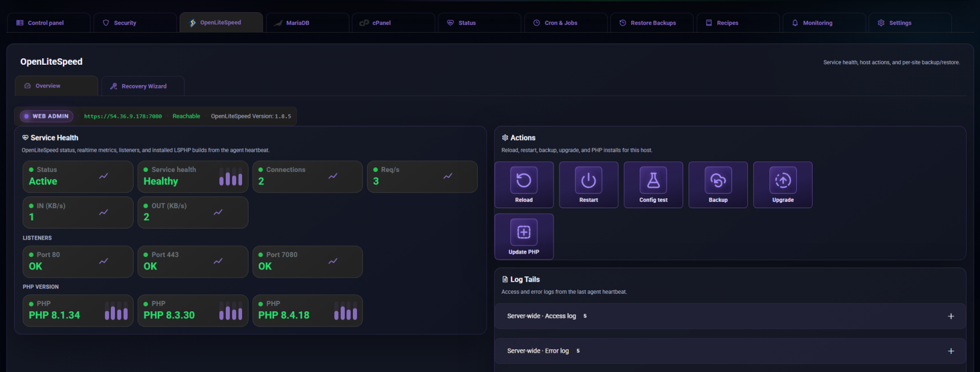Expand the Server-wide Access log

(x=730, y=316)
